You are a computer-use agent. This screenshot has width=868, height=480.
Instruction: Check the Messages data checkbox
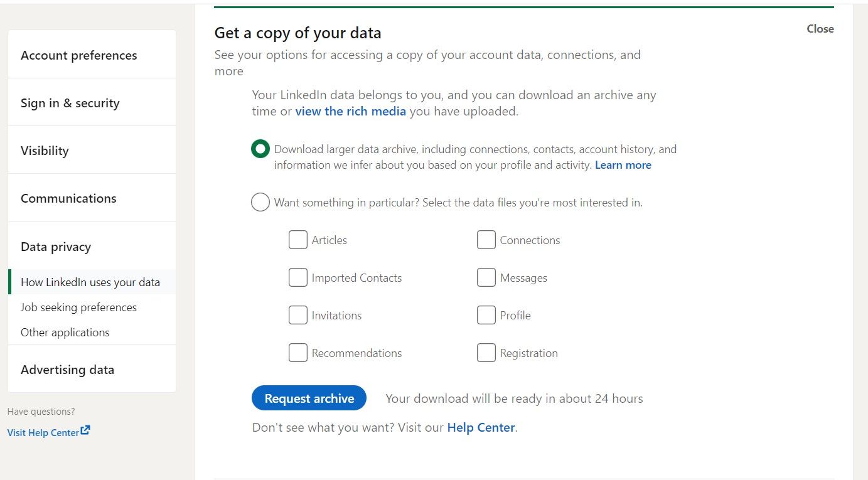[486, 278]
